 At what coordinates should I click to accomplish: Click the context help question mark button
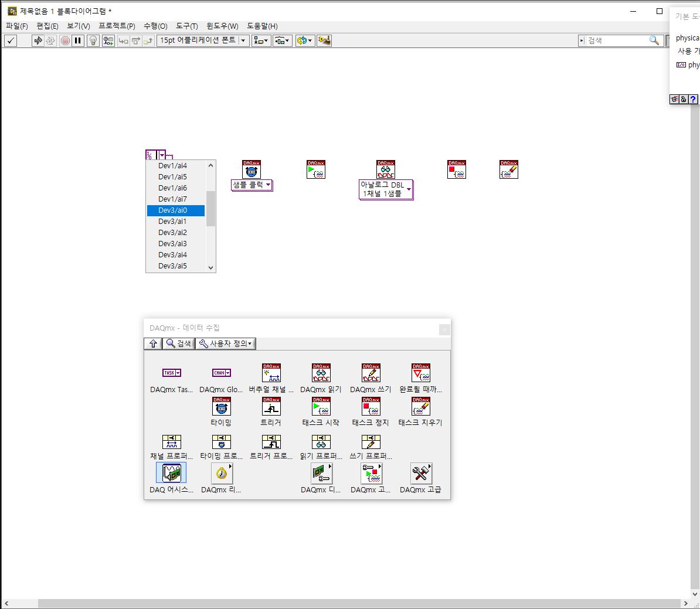click(692, 99)
